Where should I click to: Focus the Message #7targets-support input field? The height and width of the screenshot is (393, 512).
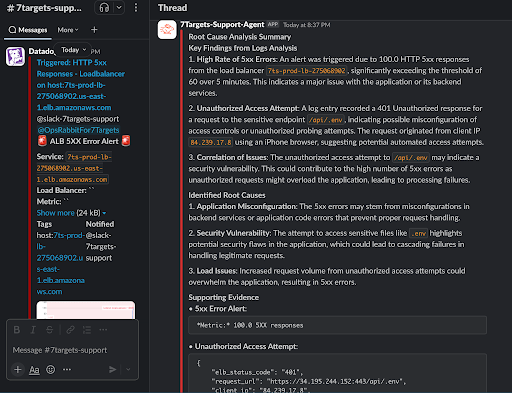[72, 350]
